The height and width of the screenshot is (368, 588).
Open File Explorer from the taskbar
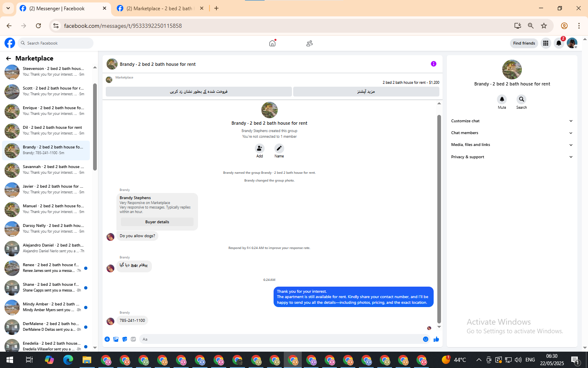click(x=87, y=360)
